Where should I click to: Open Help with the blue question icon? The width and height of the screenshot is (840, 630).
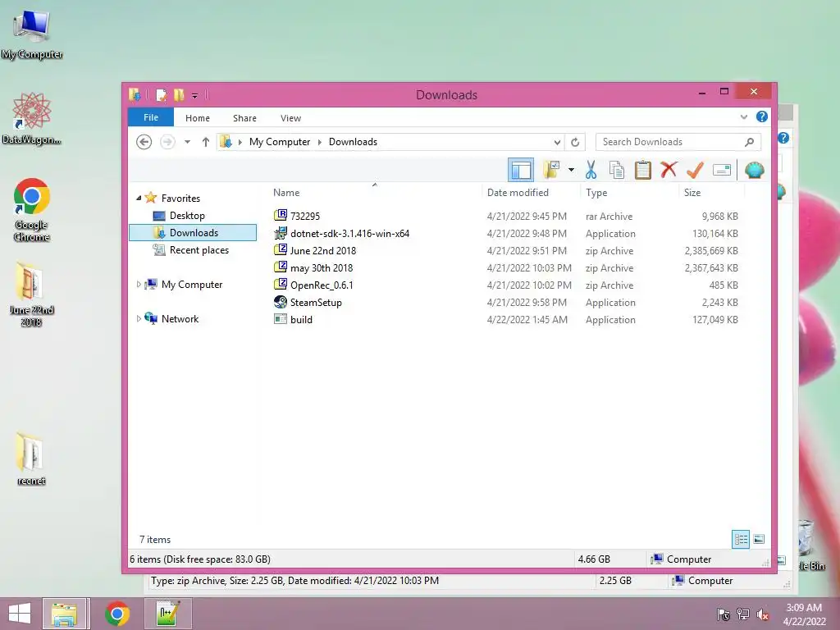761,116
